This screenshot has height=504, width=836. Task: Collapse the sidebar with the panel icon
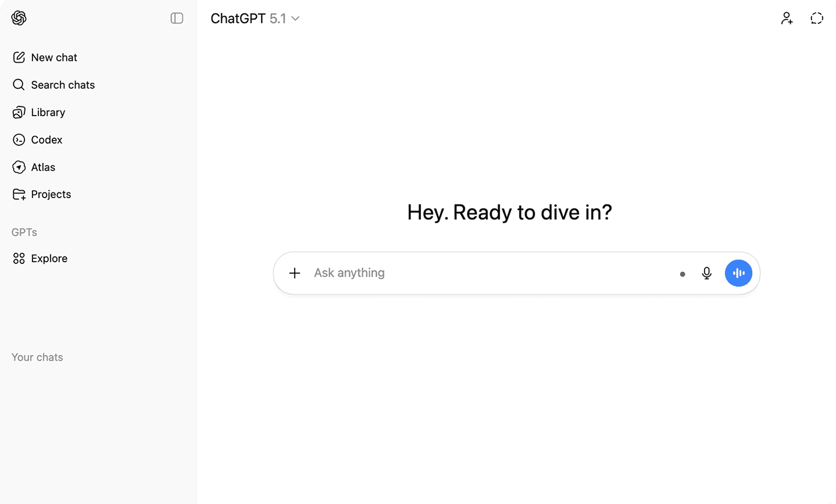[177, 18]
